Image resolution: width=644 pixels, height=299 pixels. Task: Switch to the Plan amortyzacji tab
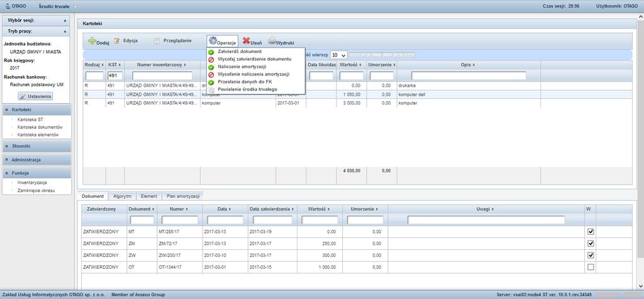[183, 196]
